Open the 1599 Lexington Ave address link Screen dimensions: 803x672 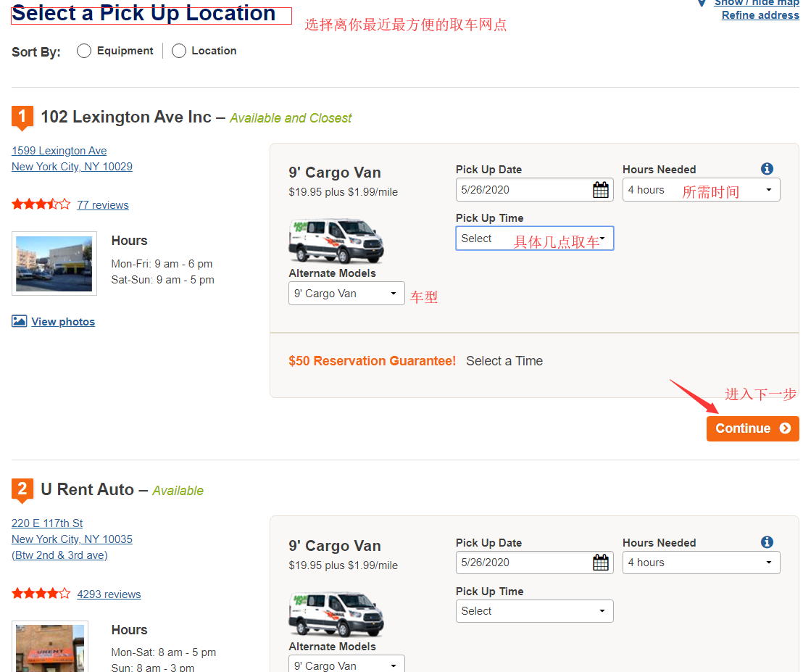tap(59, 151)
